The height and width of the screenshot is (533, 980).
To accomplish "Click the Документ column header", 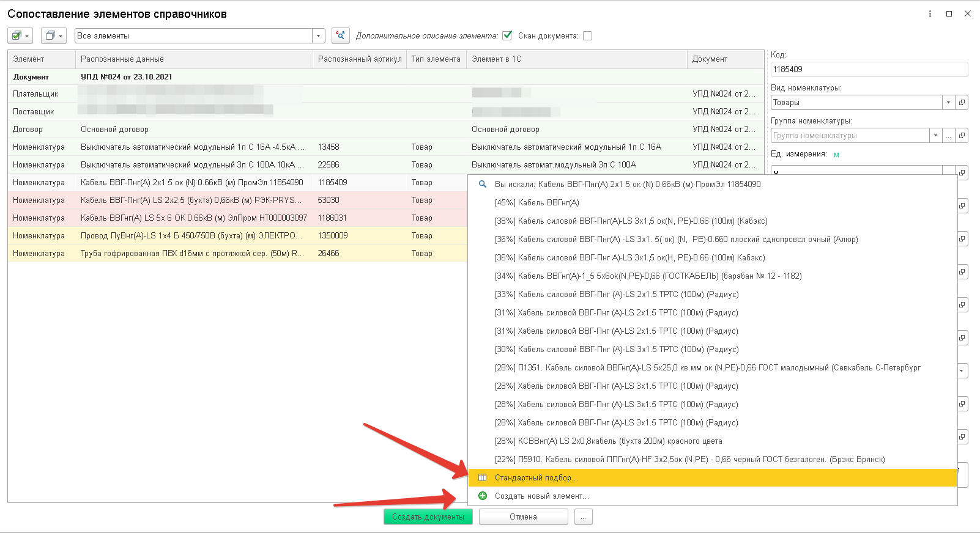I will pos(726,59).
